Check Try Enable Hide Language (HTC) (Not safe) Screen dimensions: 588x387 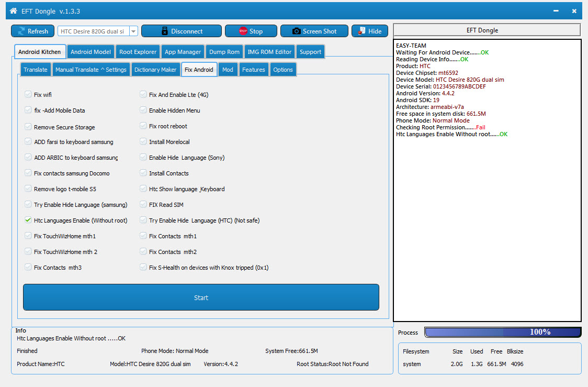coord(143,220)
